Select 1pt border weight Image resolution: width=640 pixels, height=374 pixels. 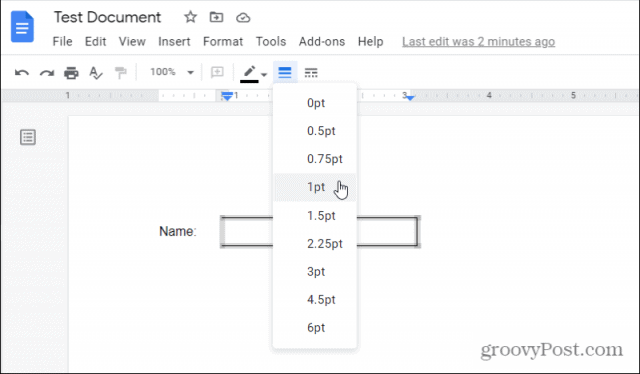tap(315, 187)
